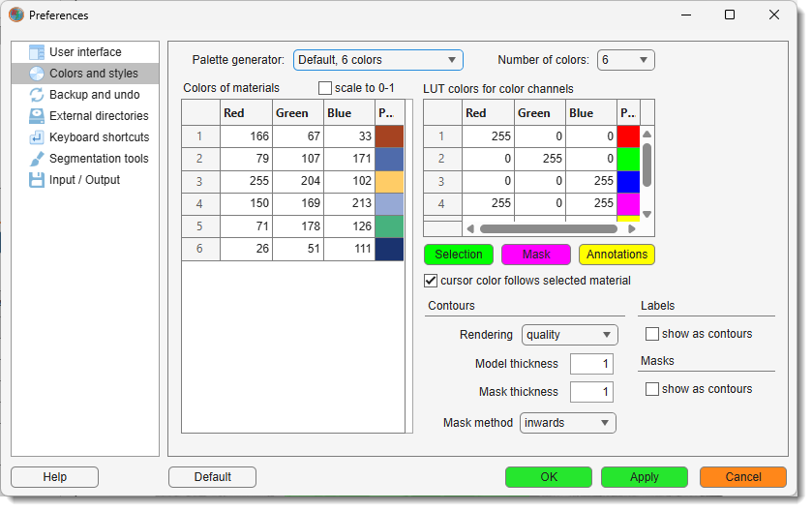Click the Segmentation tools brush icon
Viewport: 812px width, 511px height.
click(36, 159)
